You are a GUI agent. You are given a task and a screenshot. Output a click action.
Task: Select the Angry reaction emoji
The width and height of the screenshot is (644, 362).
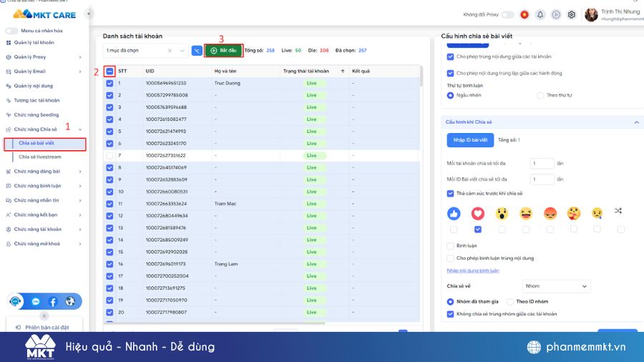coord(550,213)
